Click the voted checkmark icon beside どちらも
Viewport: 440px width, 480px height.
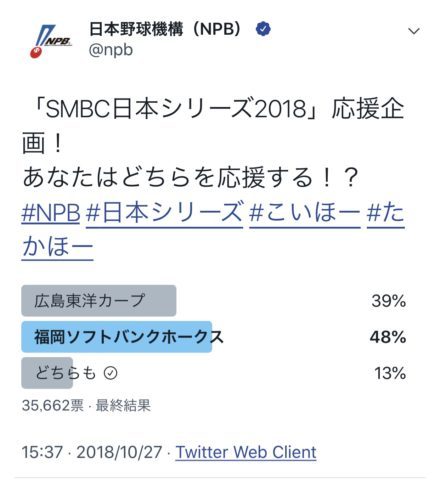(x=110, y=373)
